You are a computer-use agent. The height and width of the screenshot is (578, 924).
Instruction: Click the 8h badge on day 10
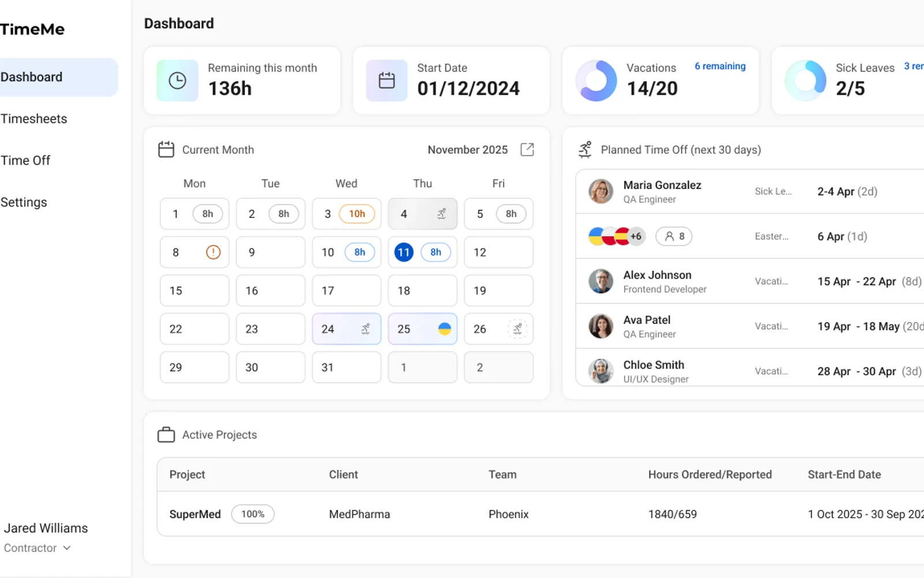point(360,252)
